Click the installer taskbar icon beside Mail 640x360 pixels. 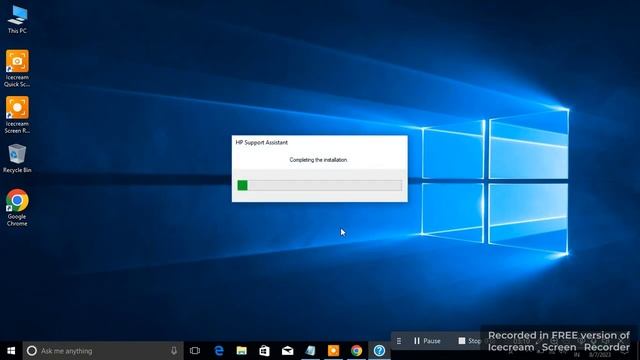pos(310,351)
